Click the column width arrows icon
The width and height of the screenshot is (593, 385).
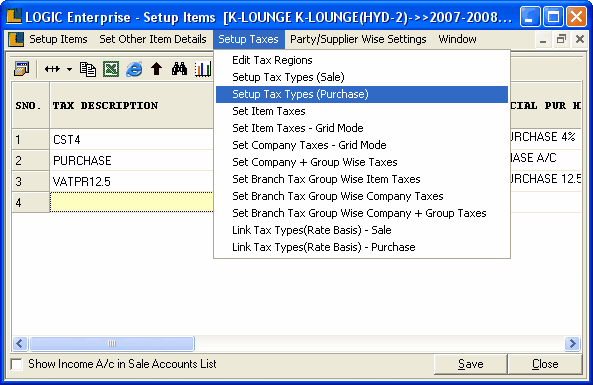tap(52, 69)
